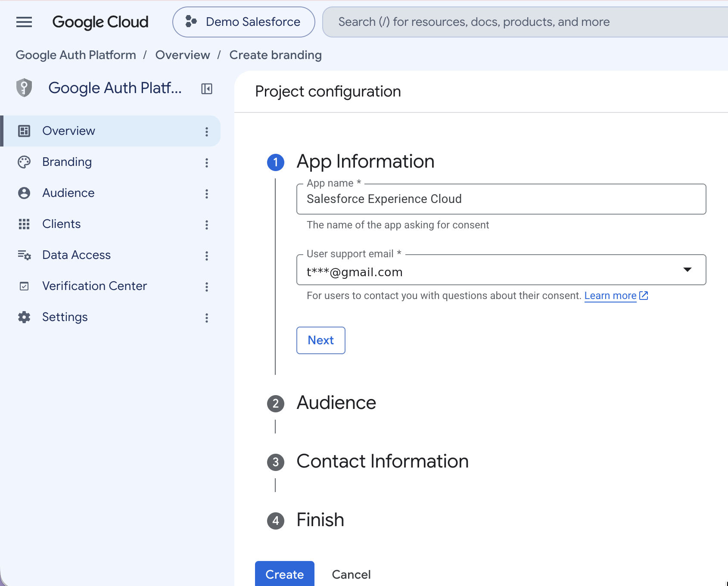Open the main hamburger navigation menu
Viewport: 728px width, 586px height.
[24, 22]
